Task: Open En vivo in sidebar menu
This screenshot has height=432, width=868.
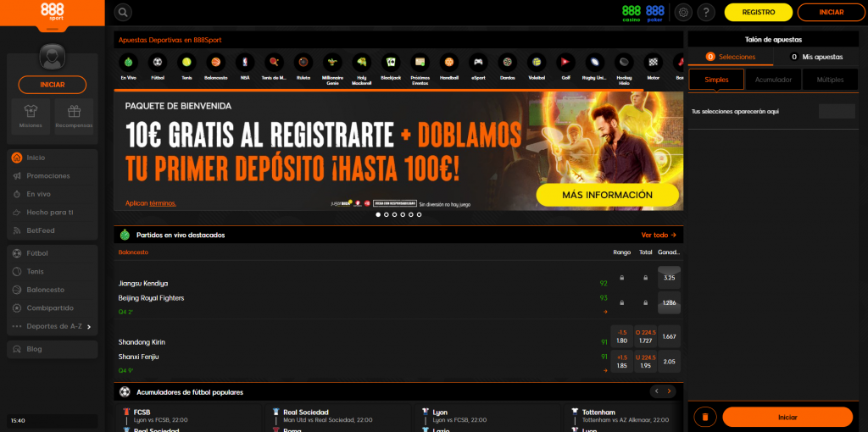Action: click(x=53, y=194)
